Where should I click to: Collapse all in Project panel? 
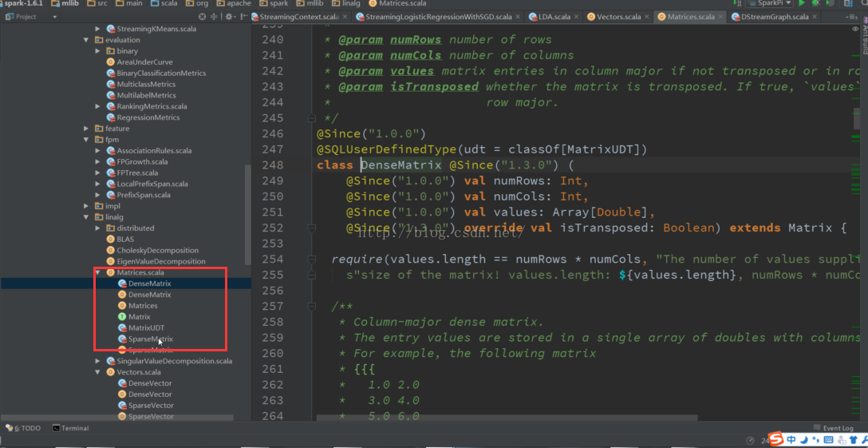point(214,17)
